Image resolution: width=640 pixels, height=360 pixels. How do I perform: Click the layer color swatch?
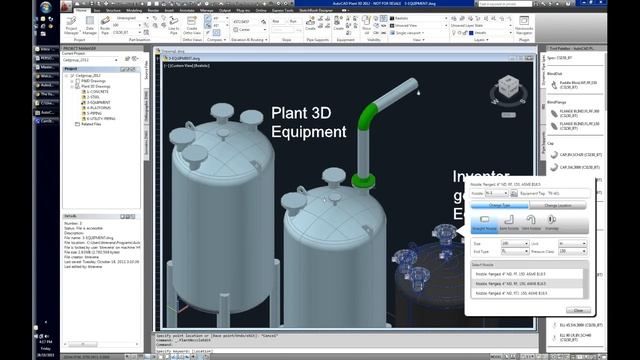471,33
